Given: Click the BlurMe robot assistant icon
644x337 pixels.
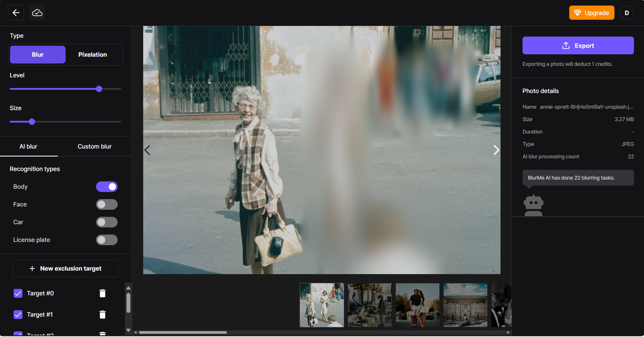Looking at the screenshot, I should pos(534,205).
